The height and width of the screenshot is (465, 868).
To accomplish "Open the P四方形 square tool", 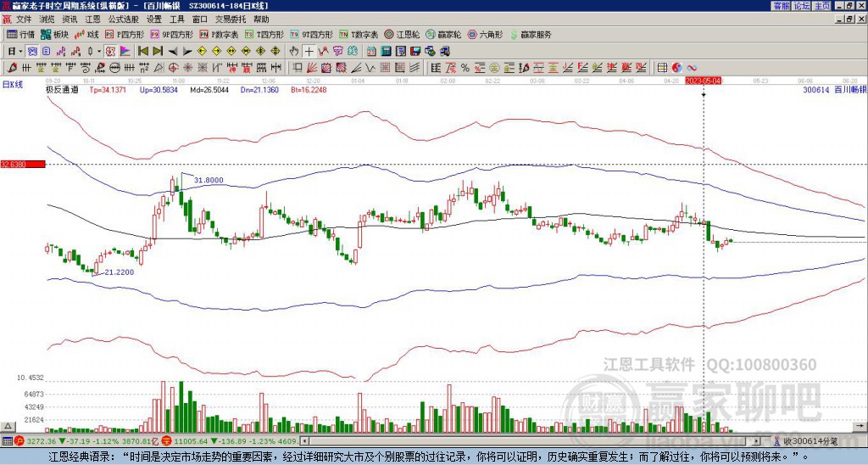I will [125, 34].
